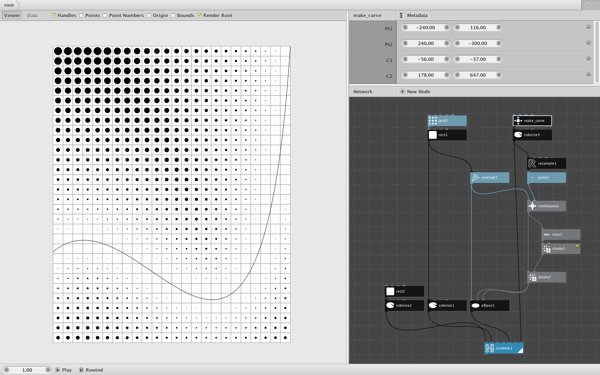Select the max1 node icon

point(546,235)
